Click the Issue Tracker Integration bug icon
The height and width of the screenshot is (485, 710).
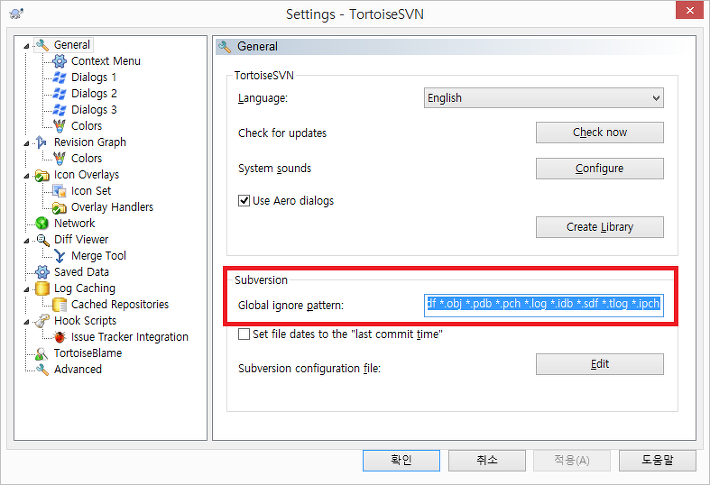(x=59, y=337)
